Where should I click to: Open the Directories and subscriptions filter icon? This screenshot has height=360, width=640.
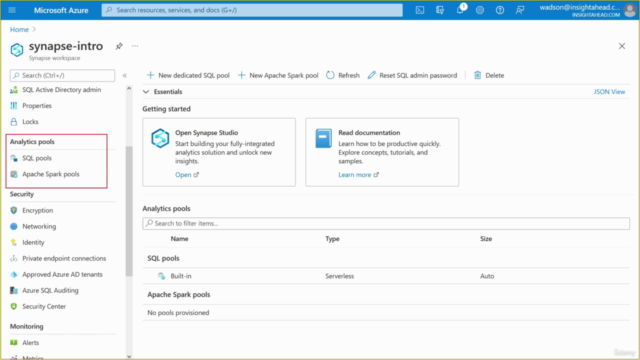(440, 10)
